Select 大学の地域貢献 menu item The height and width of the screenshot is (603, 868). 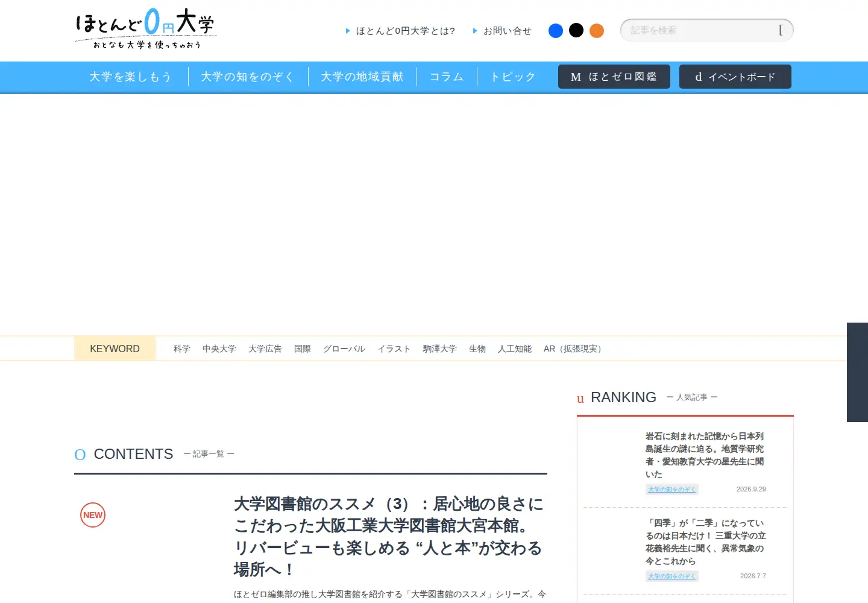point(362,77)
